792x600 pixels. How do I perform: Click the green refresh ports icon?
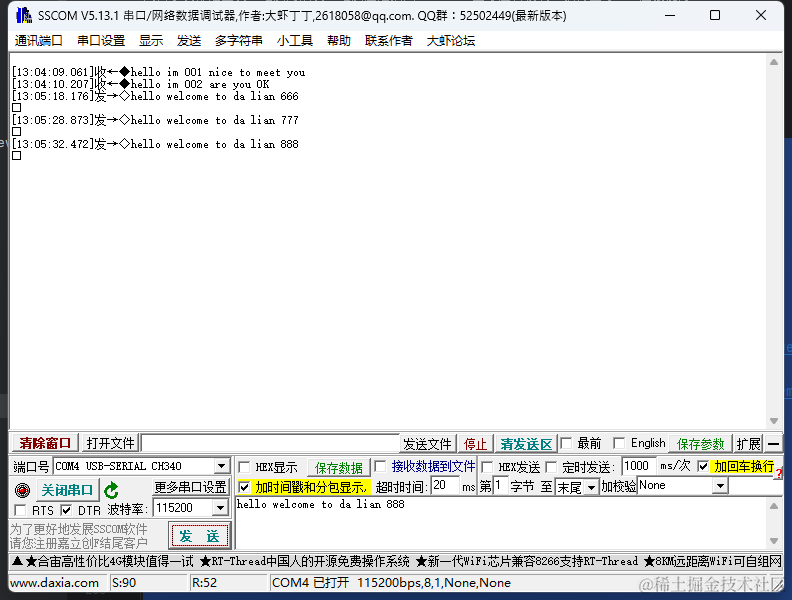(111, 490)
